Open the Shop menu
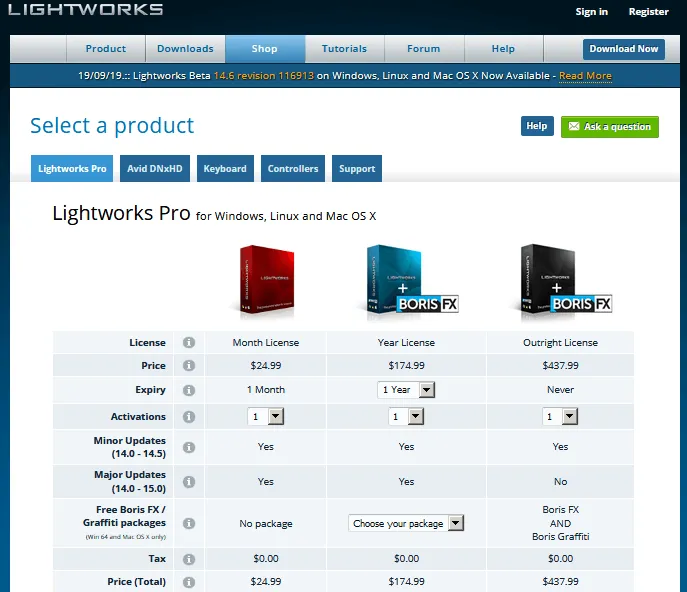The image size is (687, 592). (x=265, y=49)
